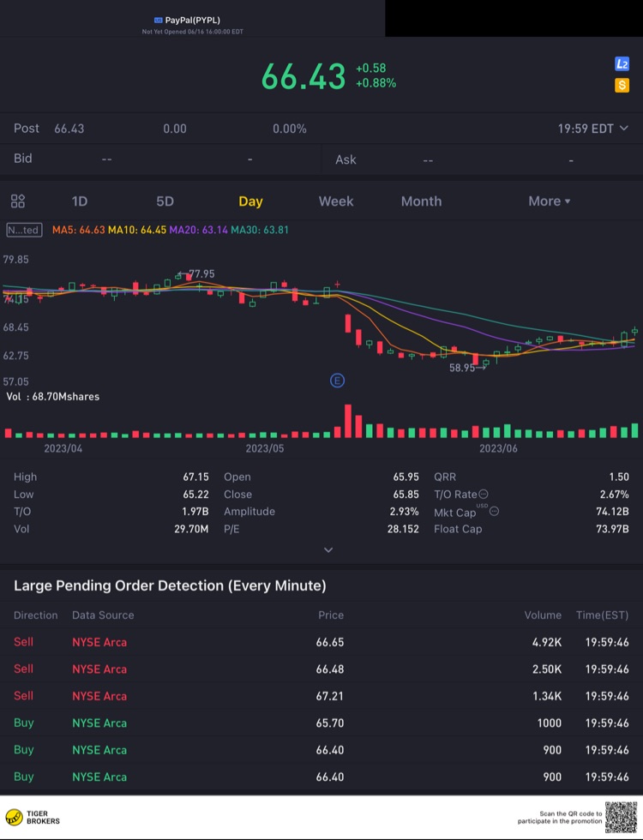Tap the Large Pending Order Detection heading
Screen dimensions: 643x840
pyautogui.click(x=170, y=585)
